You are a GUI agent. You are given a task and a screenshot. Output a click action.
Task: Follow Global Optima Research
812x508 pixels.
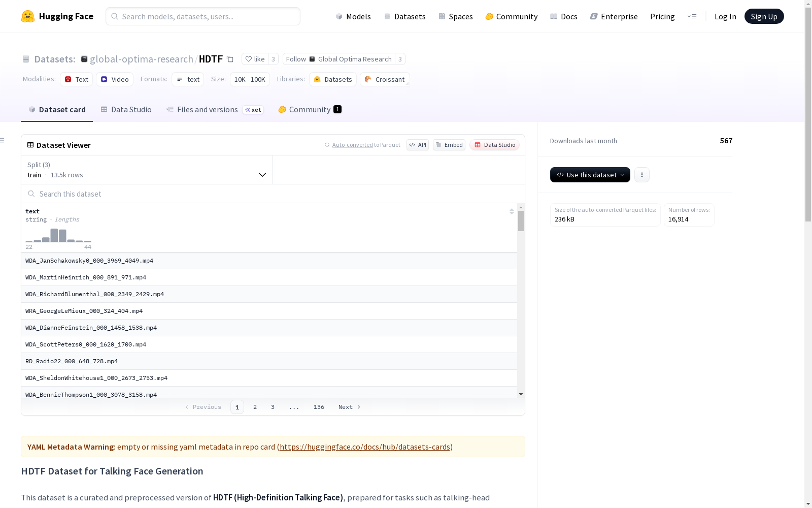pyautogui.click(x=339, y=59)
